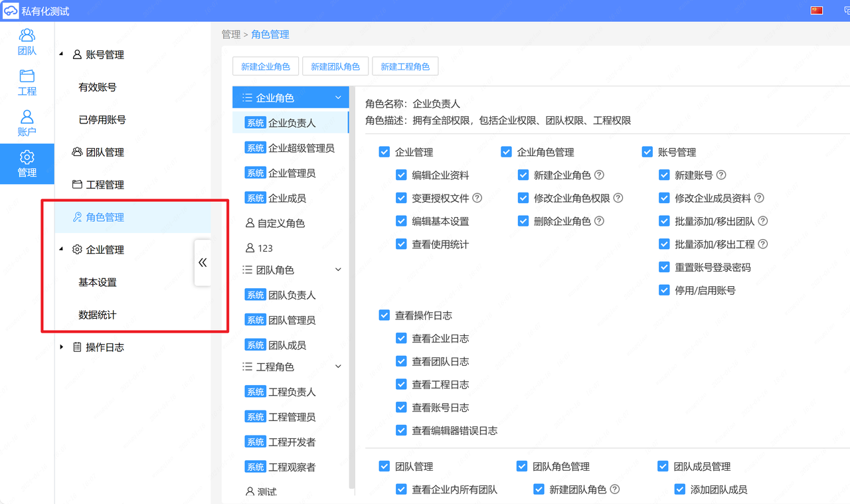Select the 企业管理员 role
This screenshot has width=850, height=504.
(x=290, y=173)
